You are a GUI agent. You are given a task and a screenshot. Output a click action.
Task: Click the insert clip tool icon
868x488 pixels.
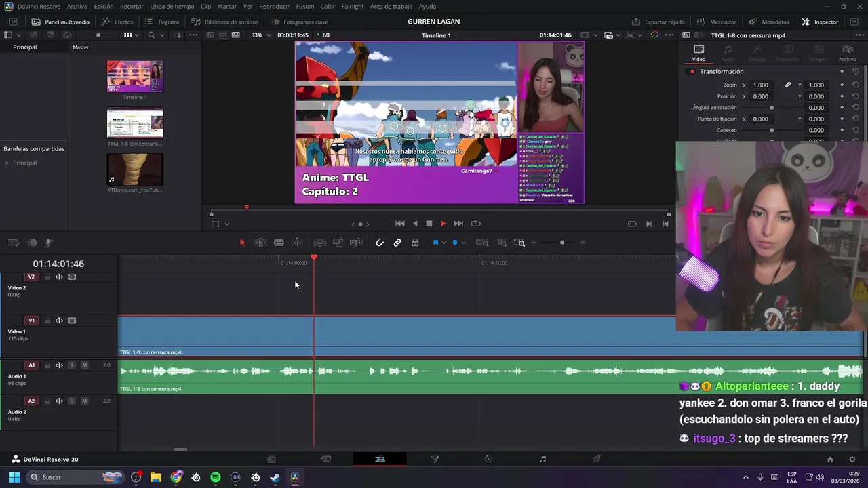[320, 243]
